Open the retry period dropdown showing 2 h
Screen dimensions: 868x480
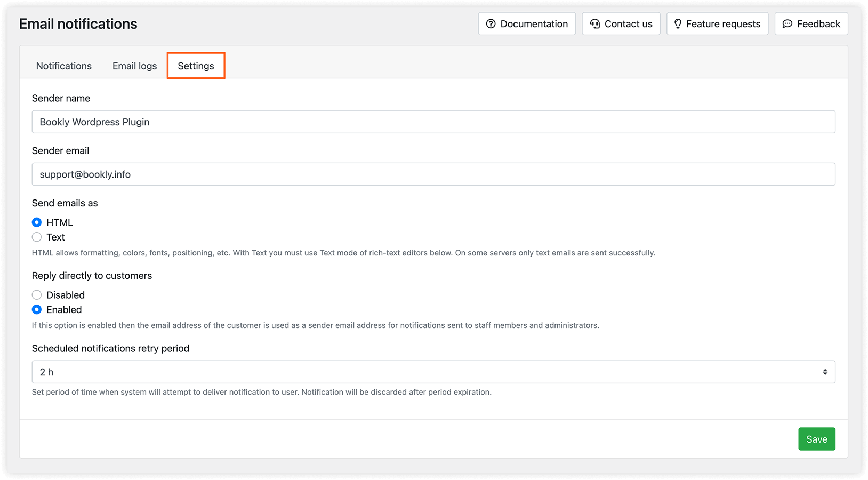(433, 372)
